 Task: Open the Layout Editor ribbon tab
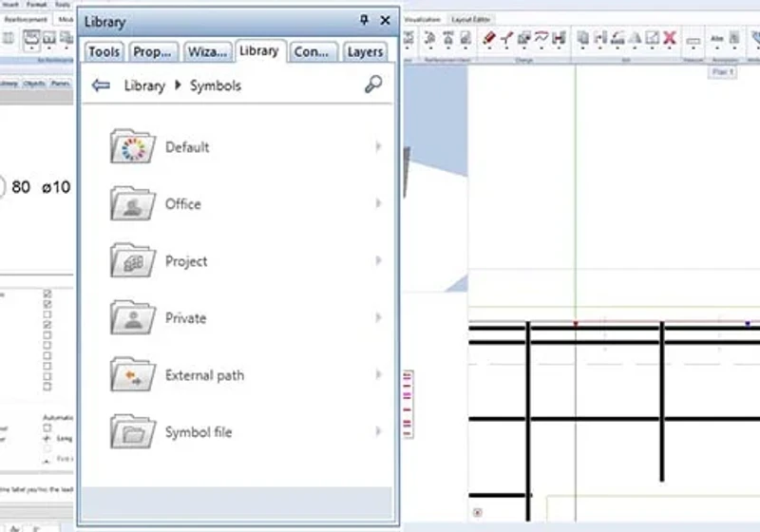point(470,19)
